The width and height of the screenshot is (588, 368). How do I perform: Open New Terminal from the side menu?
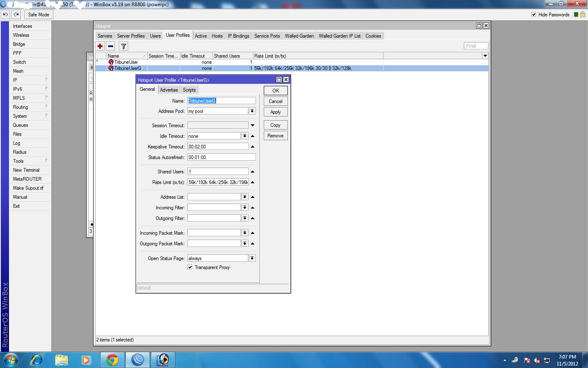[30, 170]
